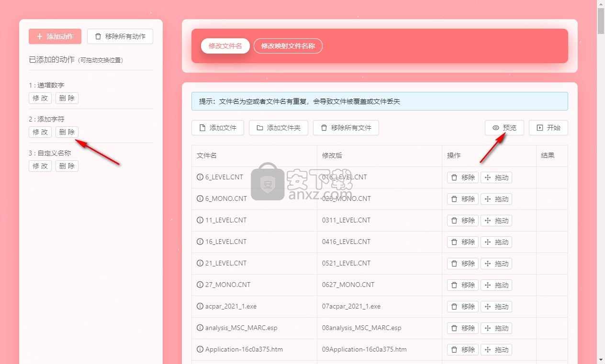Click 添加文件 button
Image resolution: width=605 pixels, height=364 pixels.
[x=218, y=128]
